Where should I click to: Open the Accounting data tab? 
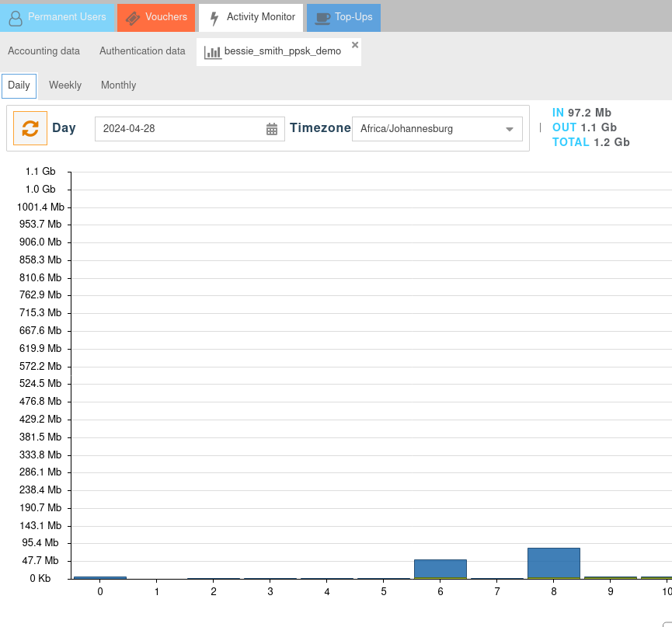44,51
